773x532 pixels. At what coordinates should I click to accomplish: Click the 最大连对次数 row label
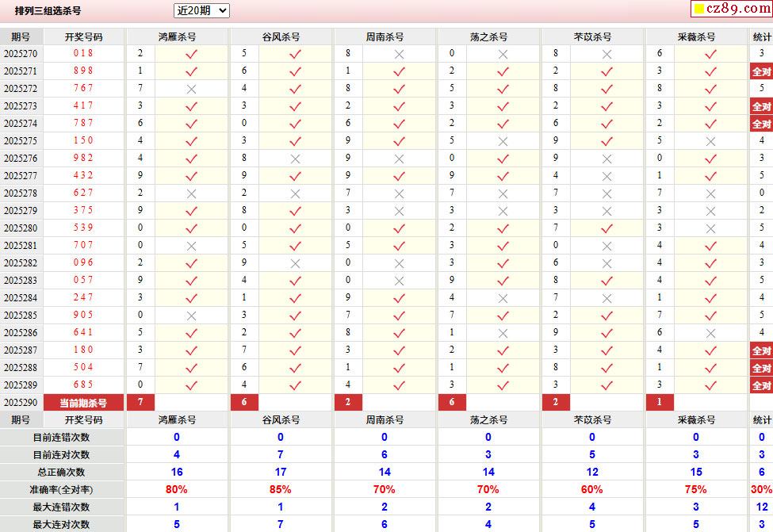61,524
